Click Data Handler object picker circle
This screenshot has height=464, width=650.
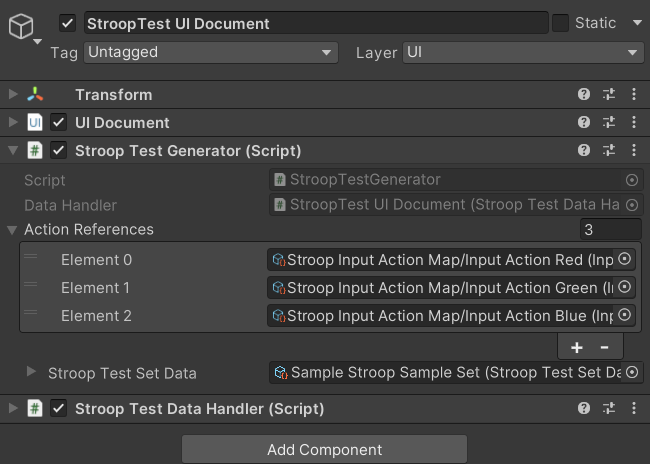(x=632, y=205)
